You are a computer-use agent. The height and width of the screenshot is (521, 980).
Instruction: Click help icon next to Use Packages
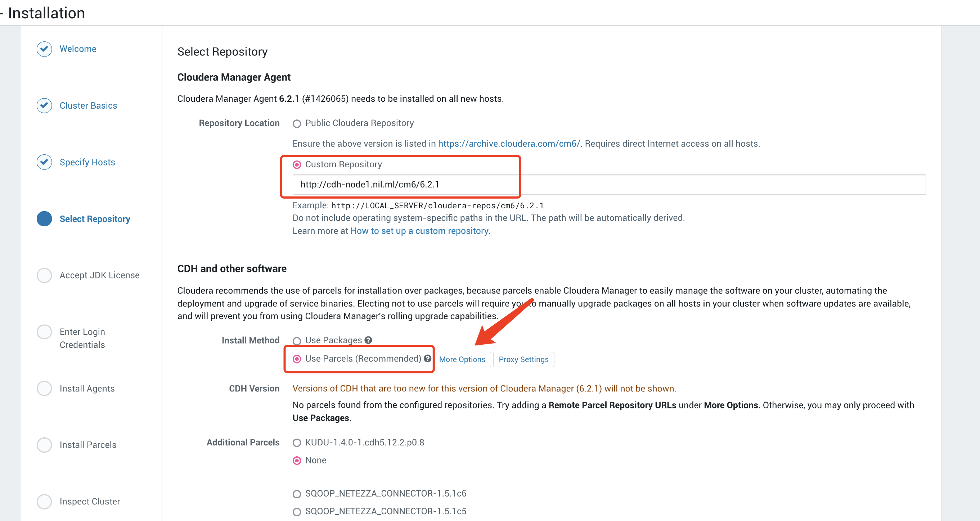click(368, 340)
